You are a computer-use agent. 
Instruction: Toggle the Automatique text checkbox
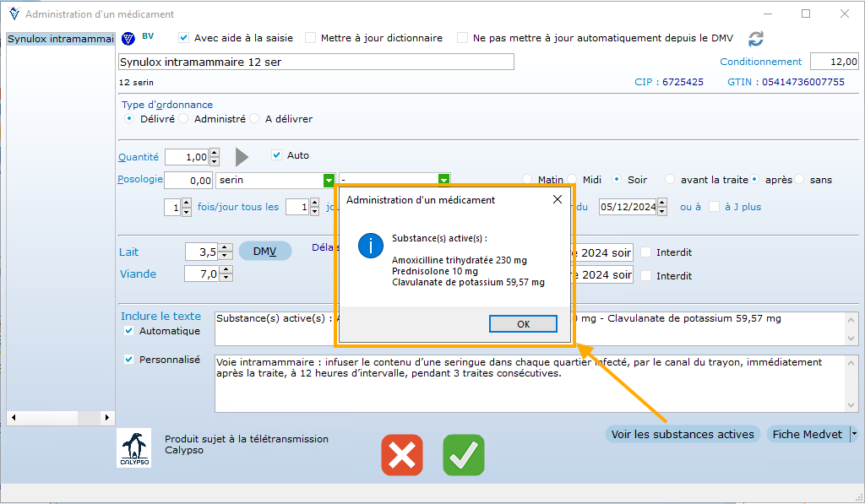click(128, 330)
